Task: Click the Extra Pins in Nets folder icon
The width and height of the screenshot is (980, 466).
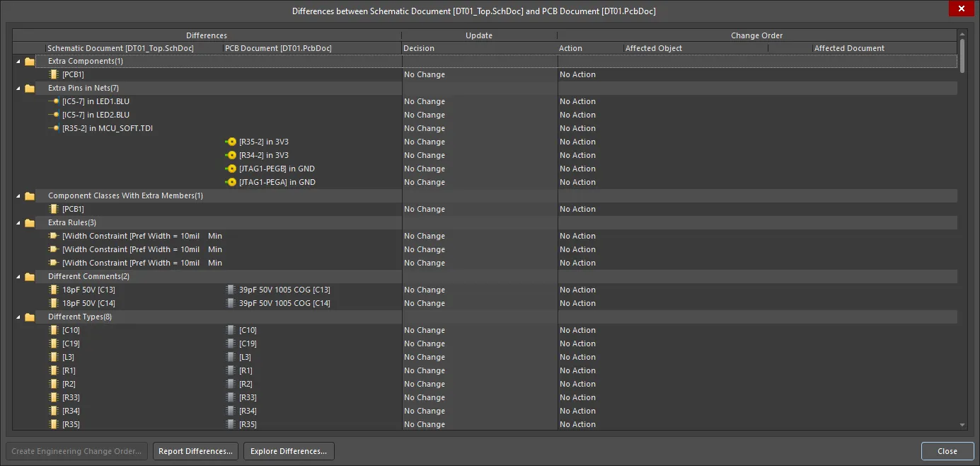Action: 30,89
